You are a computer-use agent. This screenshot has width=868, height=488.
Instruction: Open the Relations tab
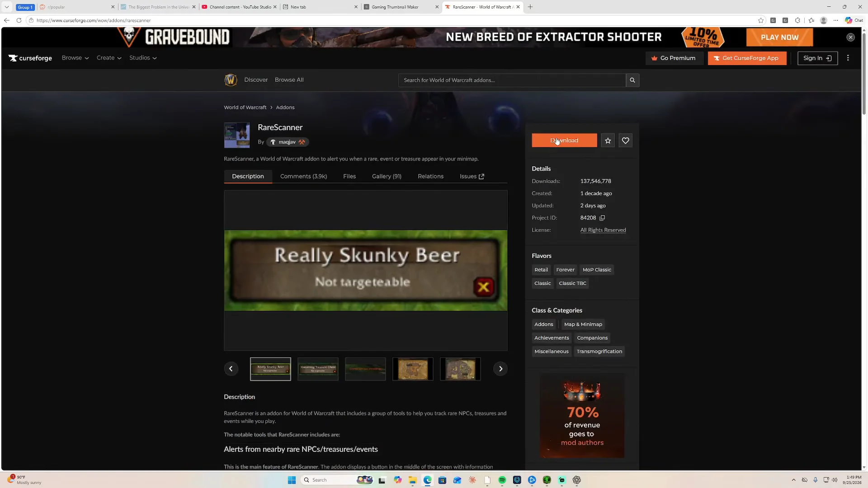coord(430,176)
